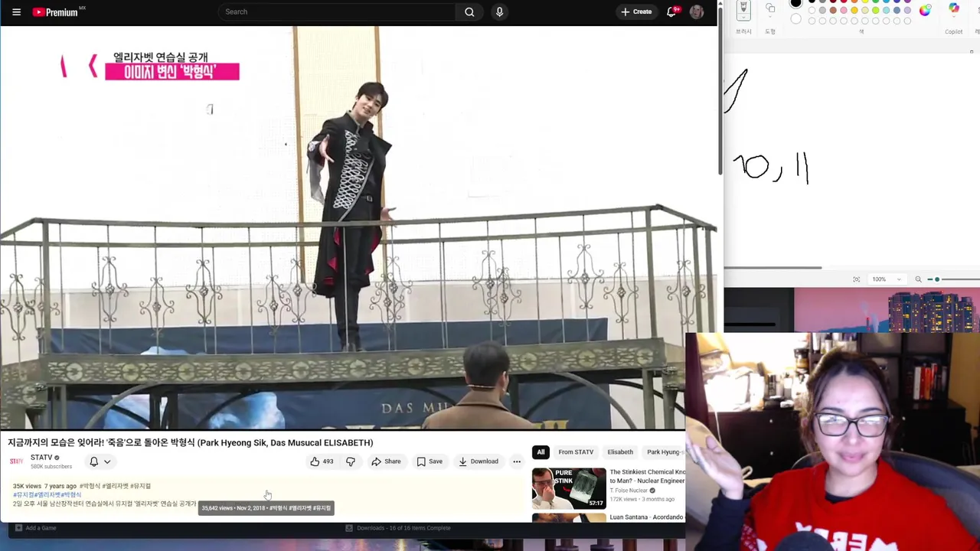Screen dimensions: 980x551
Task: Open the notifications bell in header
Action: (672, 11)
